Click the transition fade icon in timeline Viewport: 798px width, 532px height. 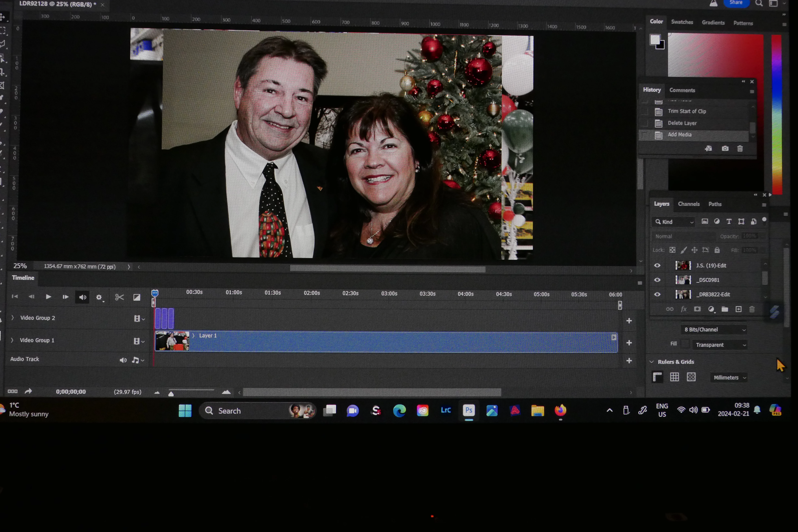tap(137, 297)
